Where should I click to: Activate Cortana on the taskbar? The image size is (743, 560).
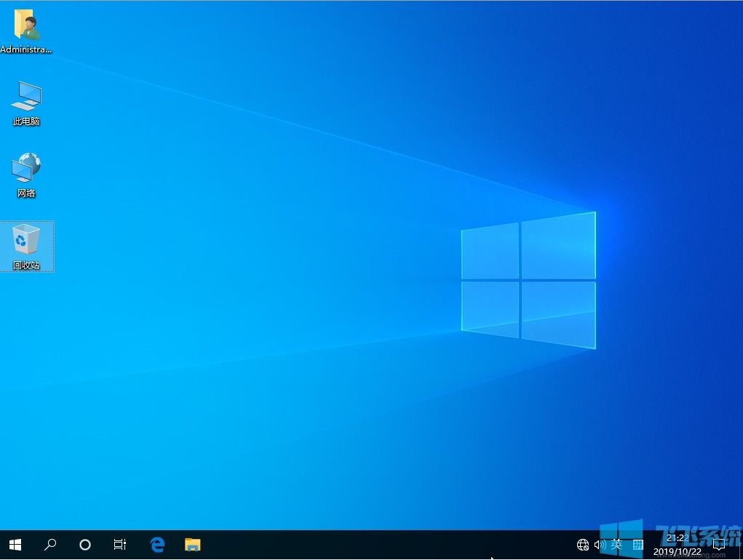coord(85,544)
